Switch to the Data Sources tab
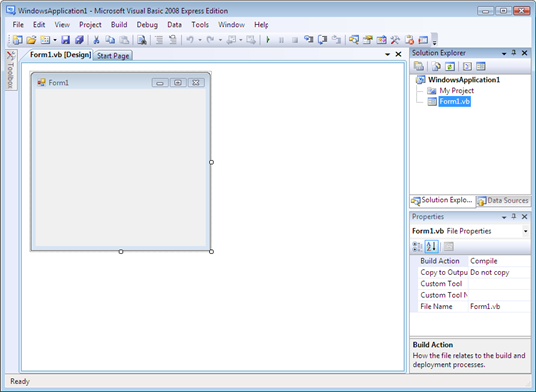This screenshot has height=392, width=536. coord(503,201)
